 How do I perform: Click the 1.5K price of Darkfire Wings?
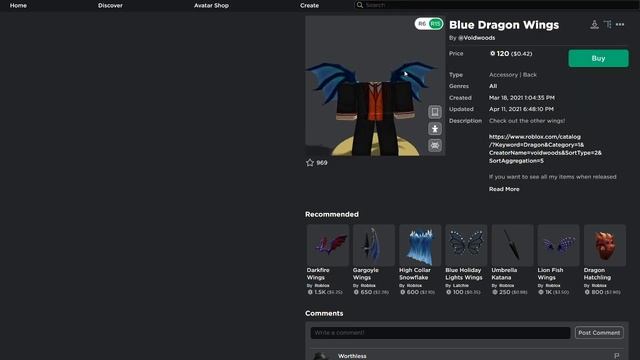(x=320, y=292)
